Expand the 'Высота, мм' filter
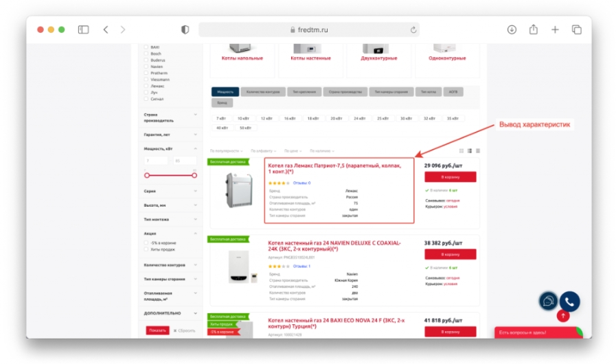 click(x=170, y=205)
